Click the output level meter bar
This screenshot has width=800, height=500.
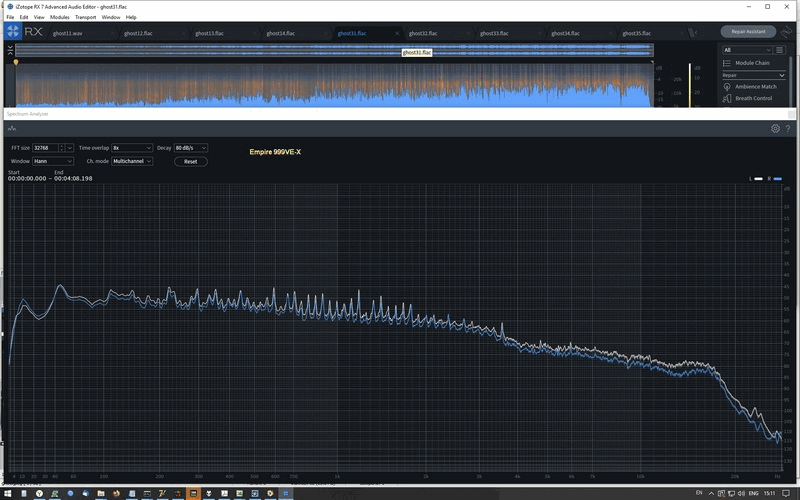(690, 85)
